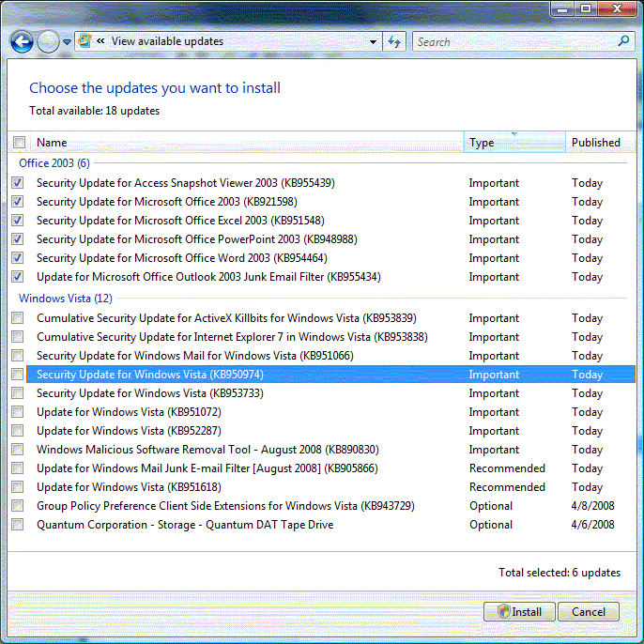Image resolution: width=644 pixels, height=644 pixels.
Task: Close the View available updates window
Action: tap(617, 8)
